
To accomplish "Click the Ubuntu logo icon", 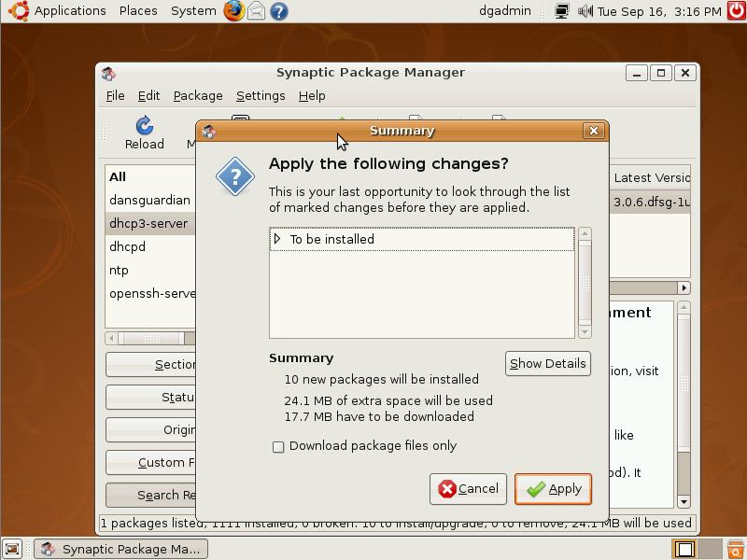I will (x=18, y=10).
